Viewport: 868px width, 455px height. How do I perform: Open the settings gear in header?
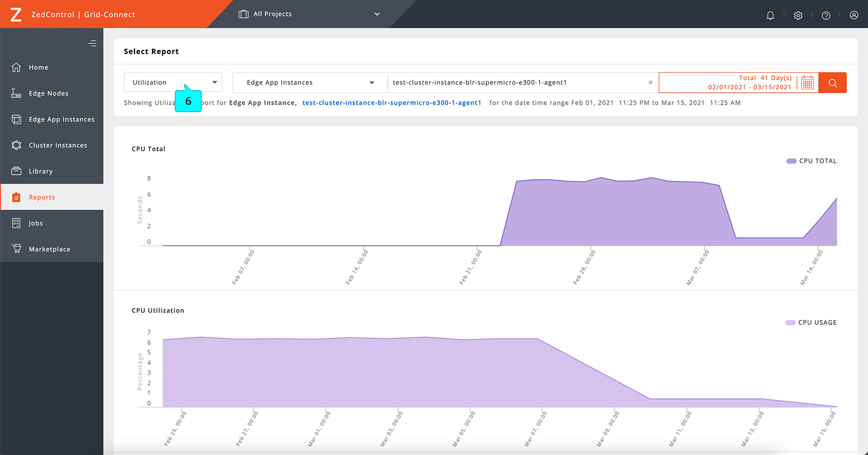(798, 15)
